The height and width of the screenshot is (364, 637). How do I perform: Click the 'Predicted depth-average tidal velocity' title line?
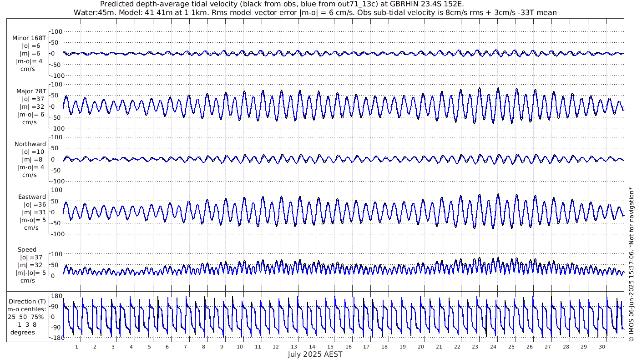[282, 4]
